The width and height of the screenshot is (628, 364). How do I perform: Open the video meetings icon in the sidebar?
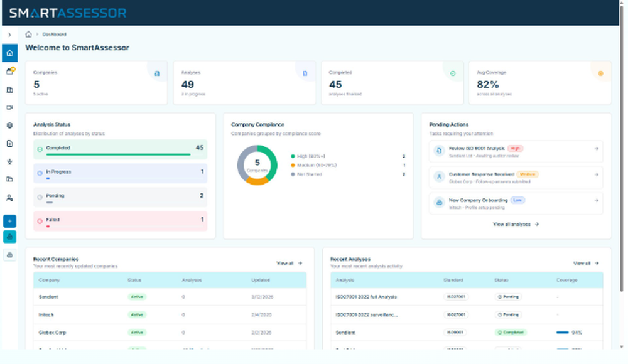pyautogui.click(x=9, y=107)
